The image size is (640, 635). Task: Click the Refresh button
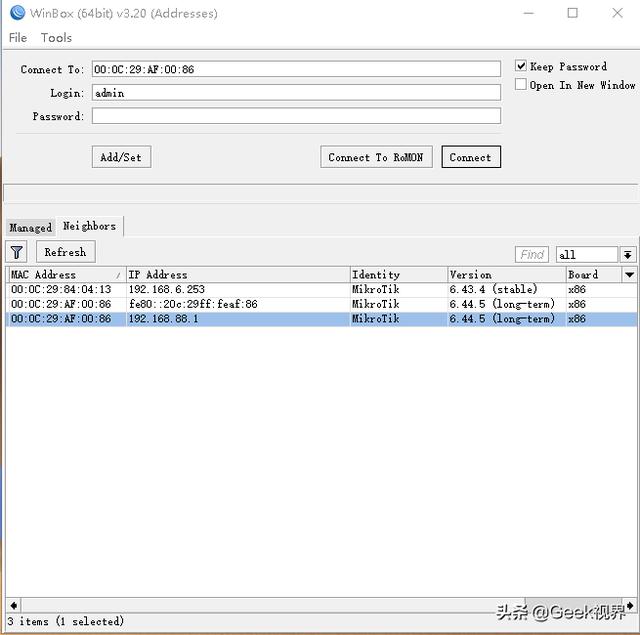(x=65, y=252)
